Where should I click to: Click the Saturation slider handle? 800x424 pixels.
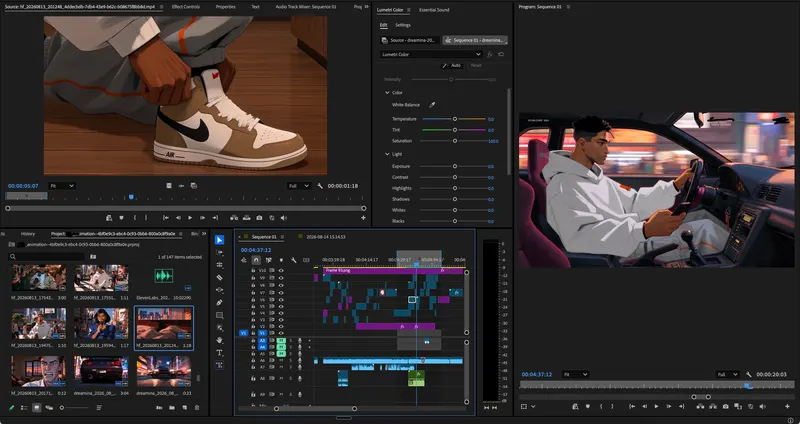(455, 141)
